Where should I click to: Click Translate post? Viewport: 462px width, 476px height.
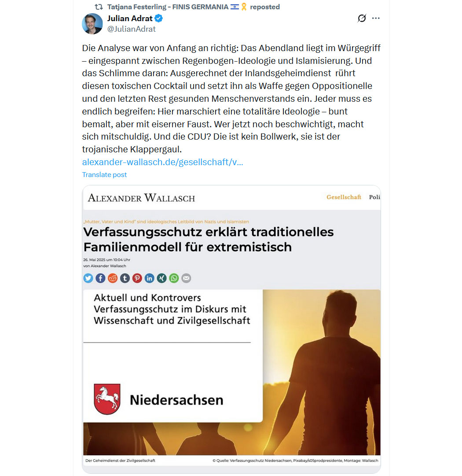[x=104, y=174]
